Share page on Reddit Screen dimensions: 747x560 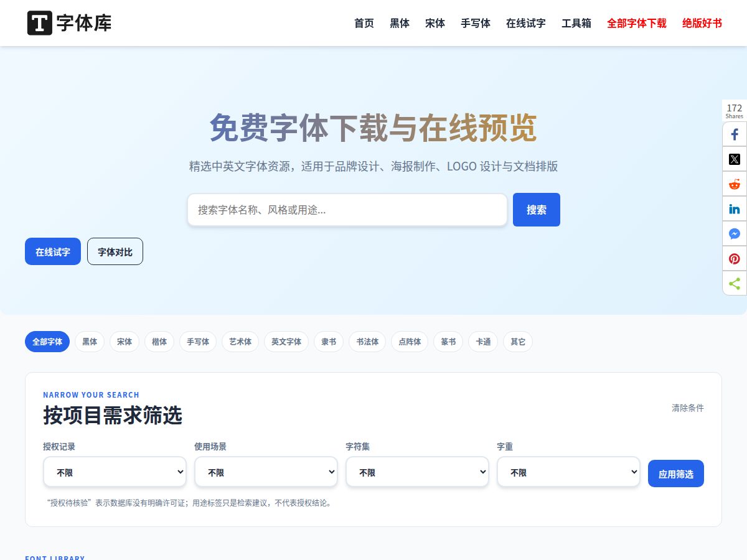point(735,184)
